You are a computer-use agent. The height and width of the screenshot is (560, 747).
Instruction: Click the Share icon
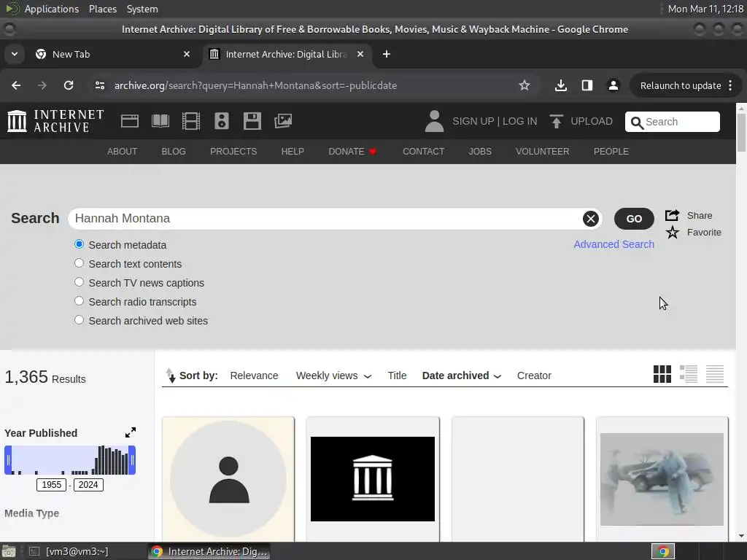(x=672, y=215)
